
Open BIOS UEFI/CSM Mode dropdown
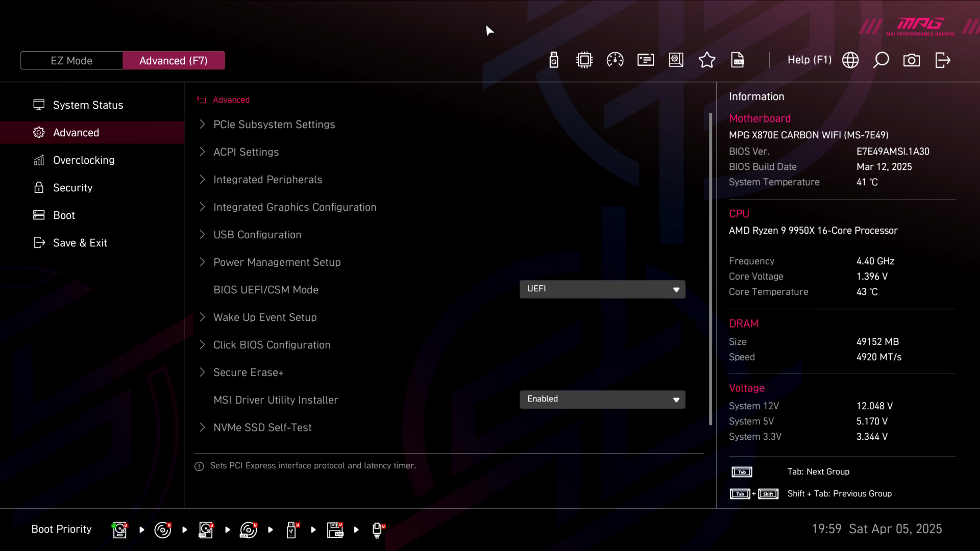click(602, 289)
